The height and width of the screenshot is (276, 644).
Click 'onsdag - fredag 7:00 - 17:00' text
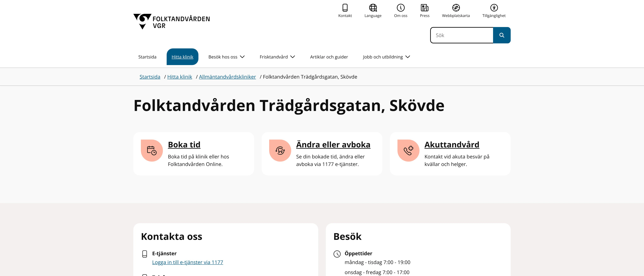tap(377, 273)
